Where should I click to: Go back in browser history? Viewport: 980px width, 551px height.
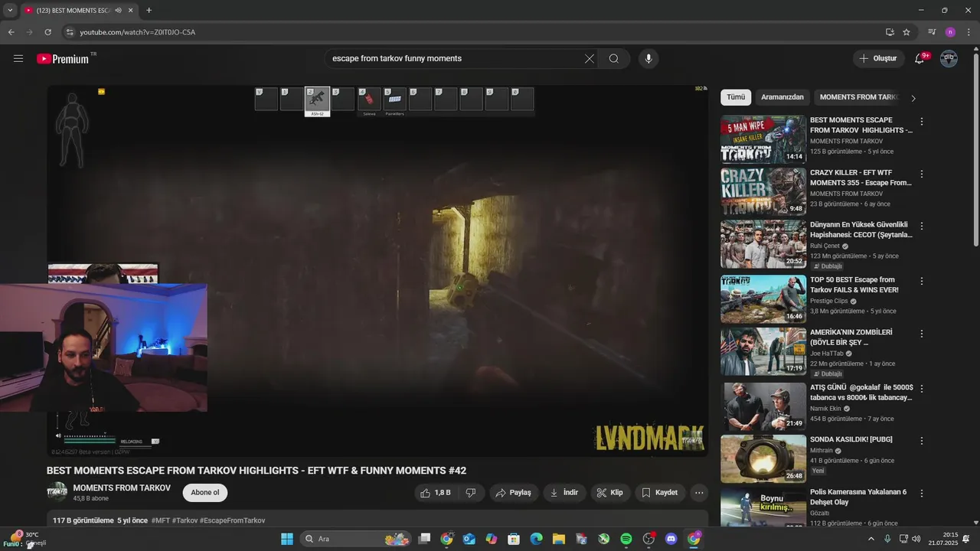click(11, 32)
